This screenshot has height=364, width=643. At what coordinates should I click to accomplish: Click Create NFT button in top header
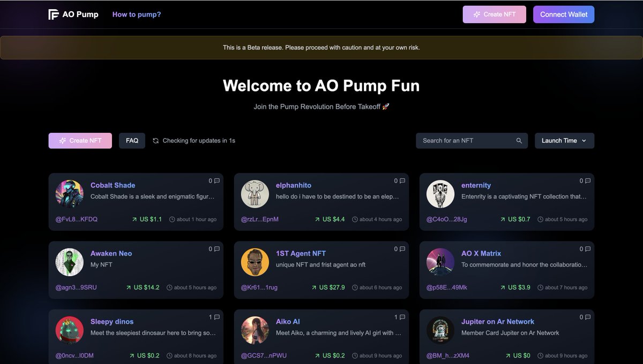pos(495,14)
